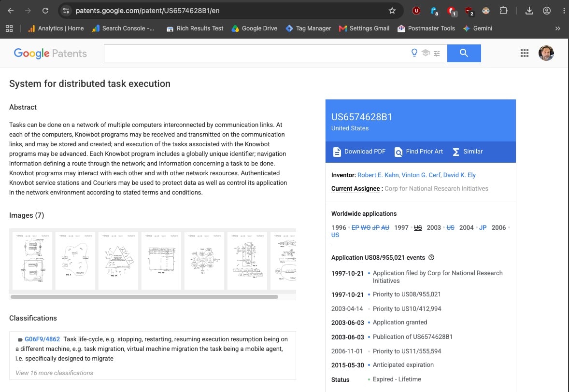Open the Extensions puzzle icon
Viewport: 569px width, 392px height.
tap(503, 11)
